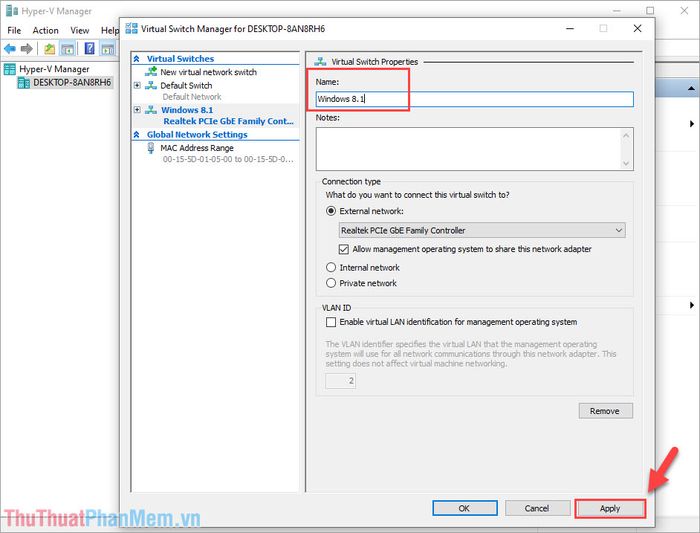Expand the Default Switch tree node
700x533 pixels.
pyautogui.click(x=137, y=85)
